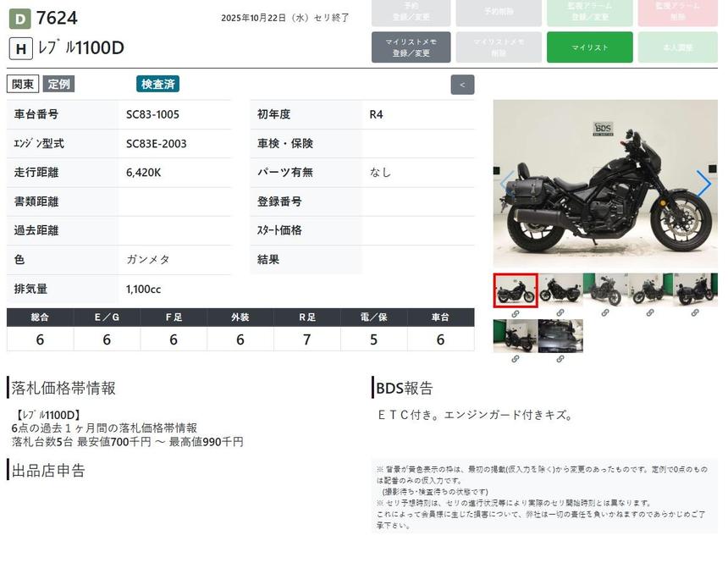Click the main Rebel 1100D photo

pyautogui.click(x=604, y=184)
